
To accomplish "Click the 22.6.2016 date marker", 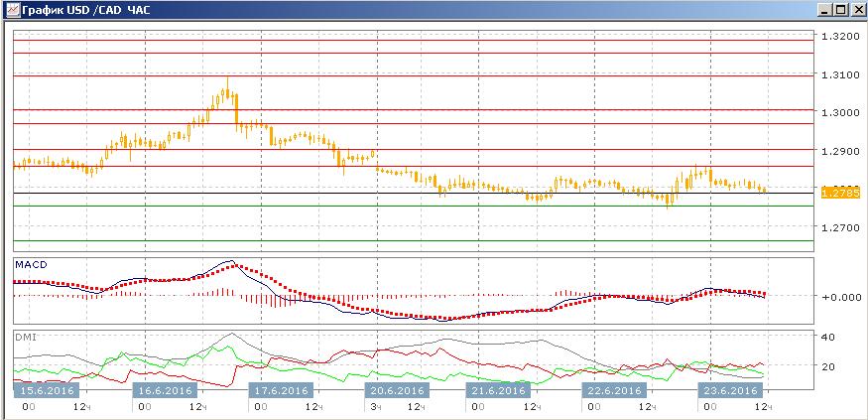I will (614, 390).
